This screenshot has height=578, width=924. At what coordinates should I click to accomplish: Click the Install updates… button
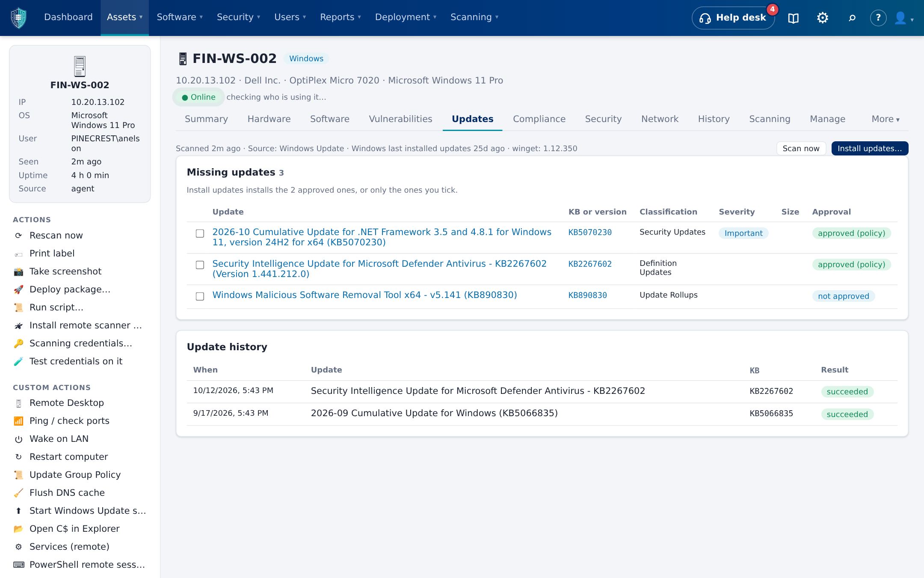click(870, 149)
